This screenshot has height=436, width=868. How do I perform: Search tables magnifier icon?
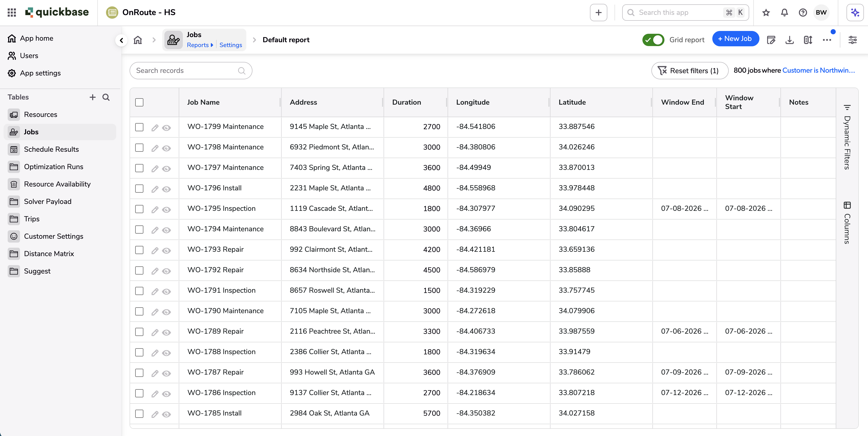tap(106, 97)
